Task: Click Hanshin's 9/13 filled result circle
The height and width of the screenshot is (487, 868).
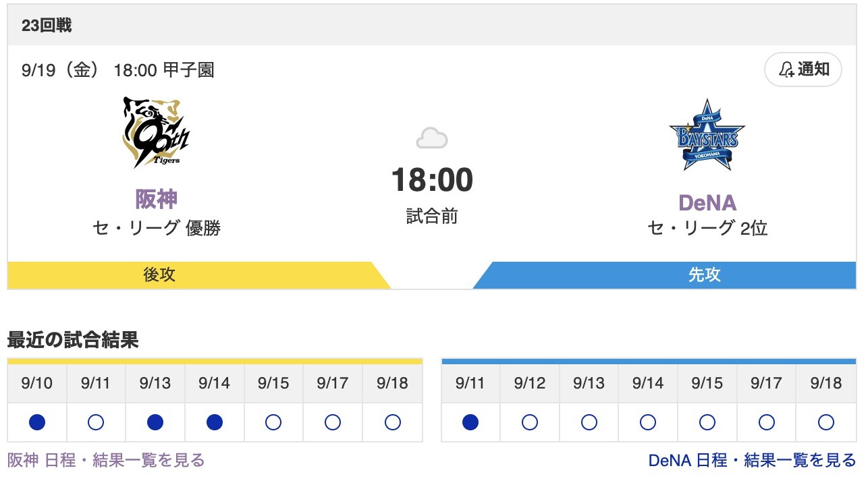Action: point(155,422)
